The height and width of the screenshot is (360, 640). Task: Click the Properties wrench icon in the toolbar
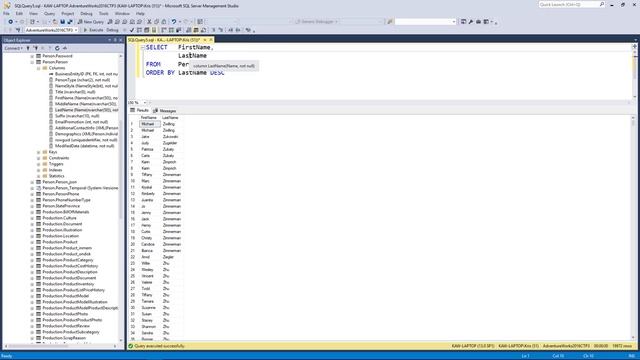(x=471, y=22)
